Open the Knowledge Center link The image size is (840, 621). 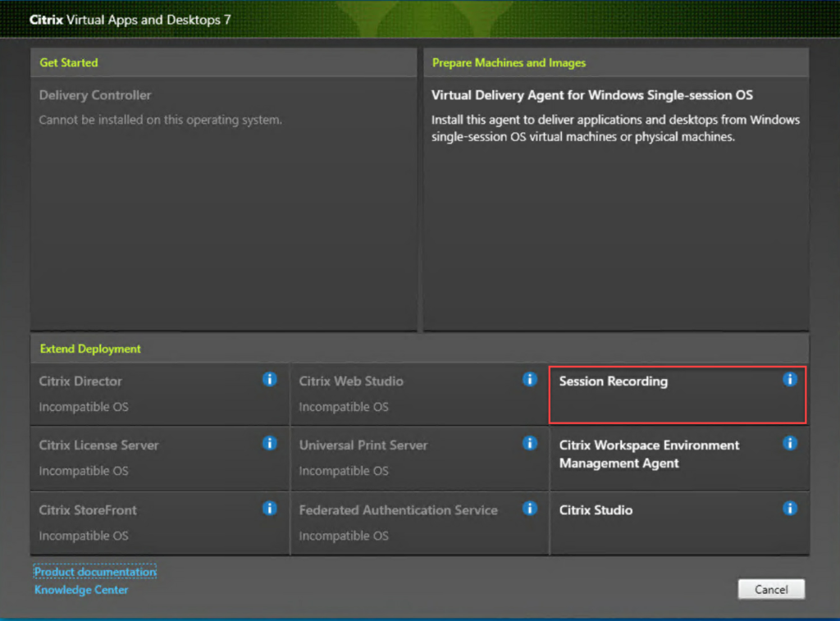tap(81, 590)
